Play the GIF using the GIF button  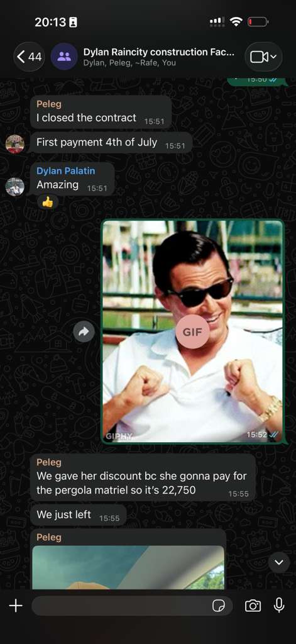pos(192,332)
